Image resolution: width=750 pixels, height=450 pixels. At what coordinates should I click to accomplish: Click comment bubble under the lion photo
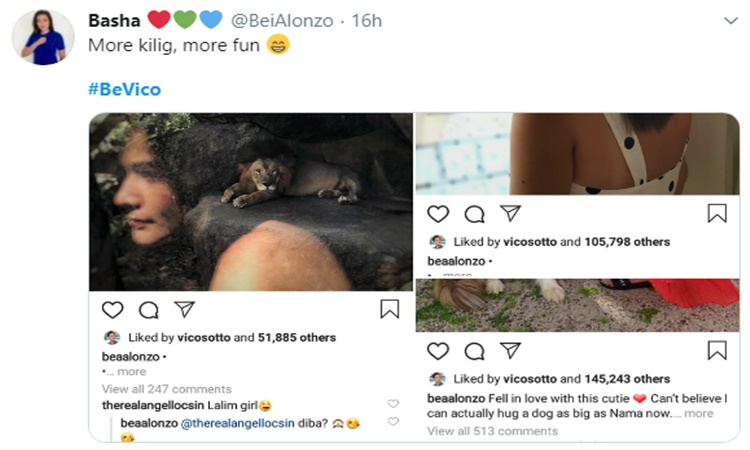click(148, 310)
